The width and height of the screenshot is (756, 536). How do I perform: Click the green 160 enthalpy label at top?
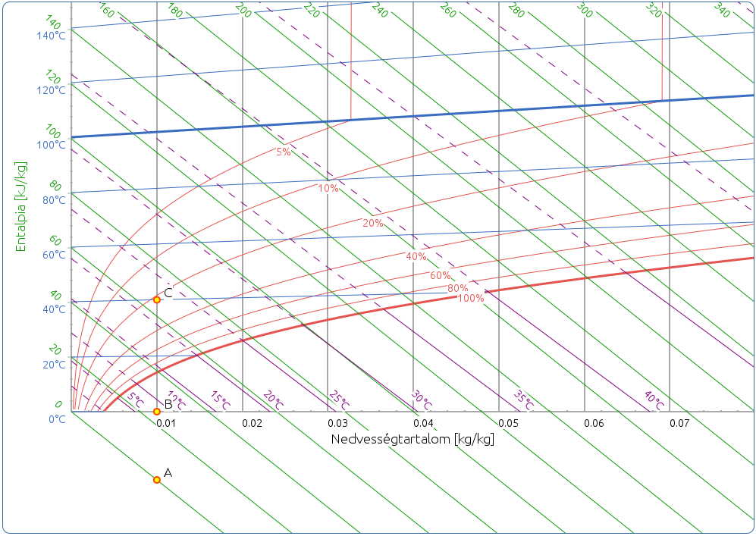pos(107,10)
